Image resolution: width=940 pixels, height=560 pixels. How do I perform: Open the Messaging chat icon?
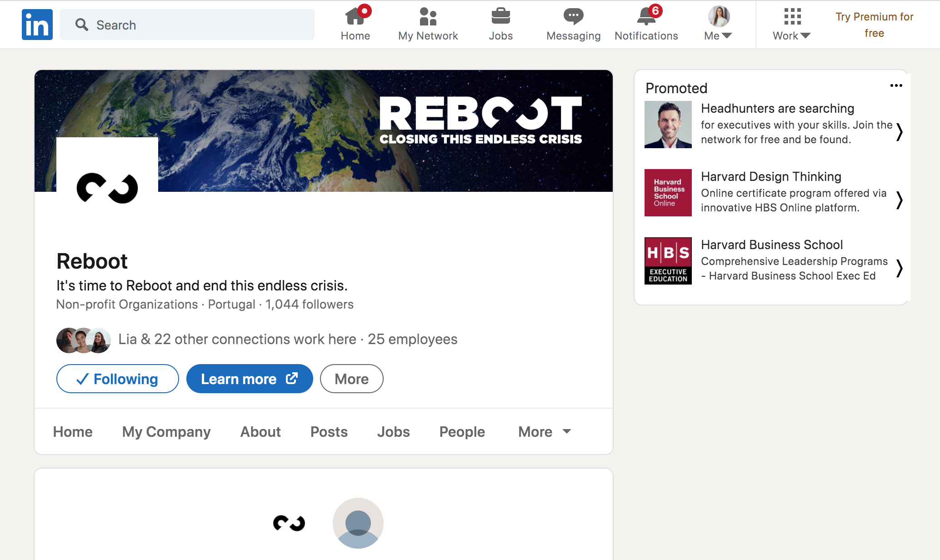pyautogui.click(x=573, y=16)
